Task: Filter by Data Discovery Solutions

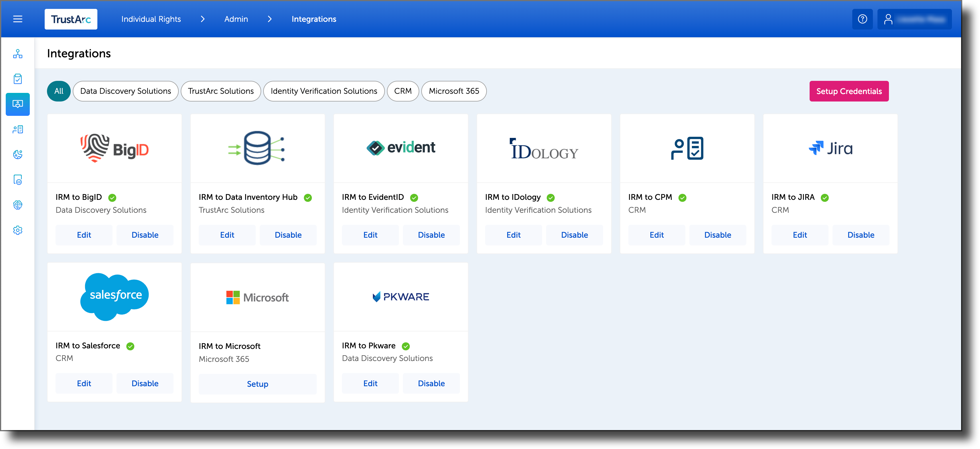Action: [125, 91]
